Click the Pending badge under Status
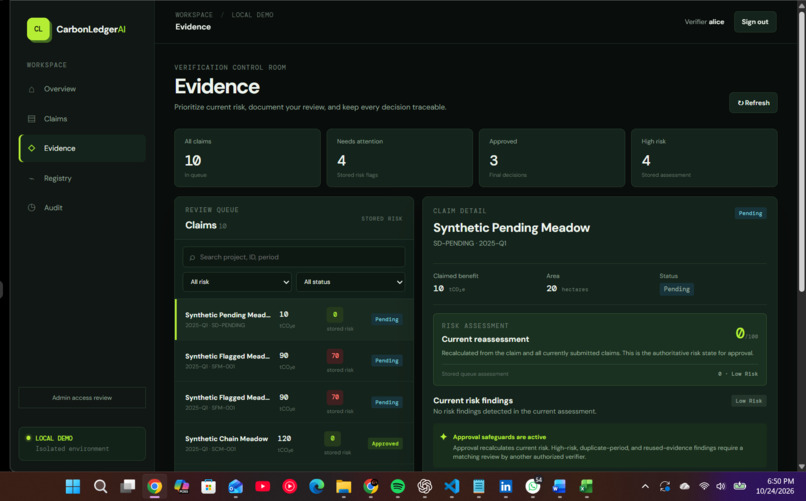 point(676,289)
